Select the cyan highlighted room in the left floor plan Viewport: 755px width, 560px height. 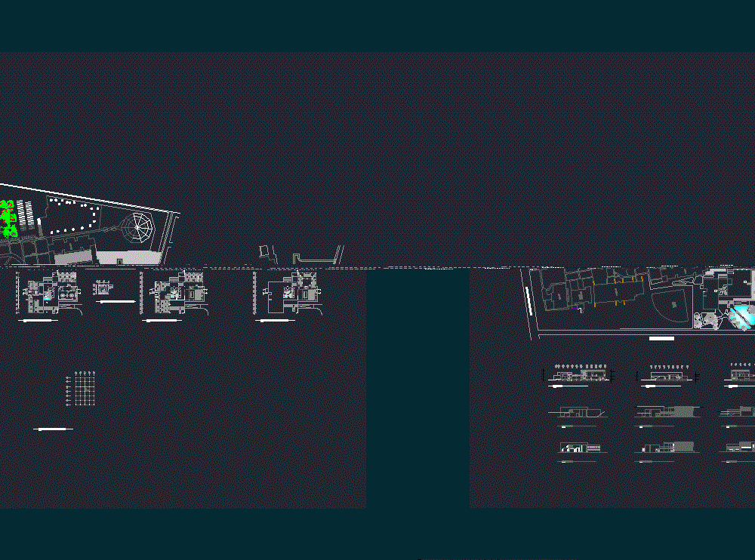46,299
